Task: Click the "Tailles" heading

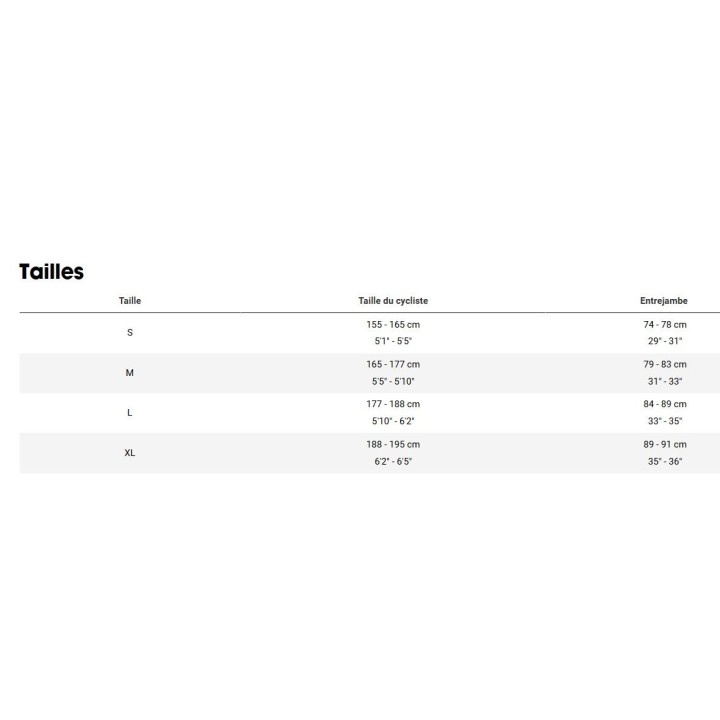Action: point(51,272)
